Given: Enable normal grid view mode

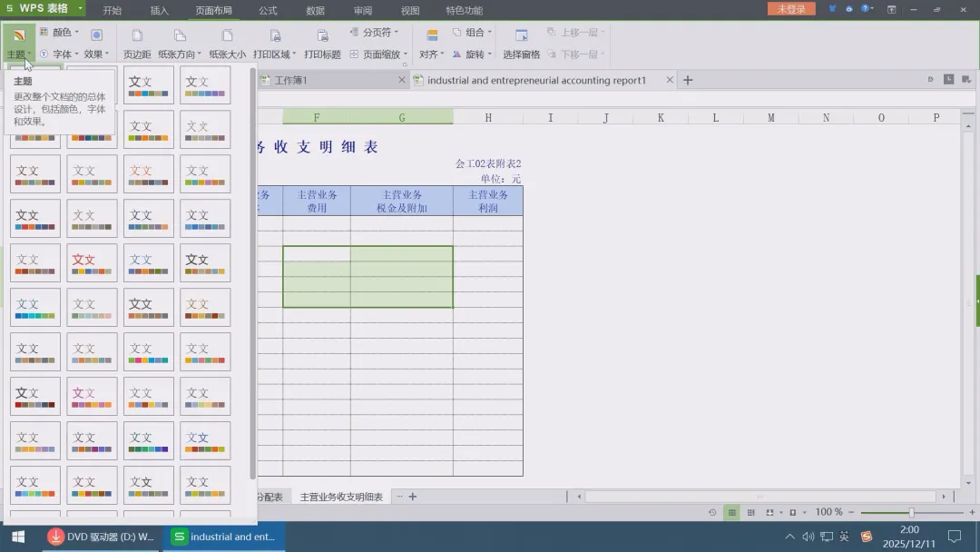Looking at the screenshot, I should 732,513.
